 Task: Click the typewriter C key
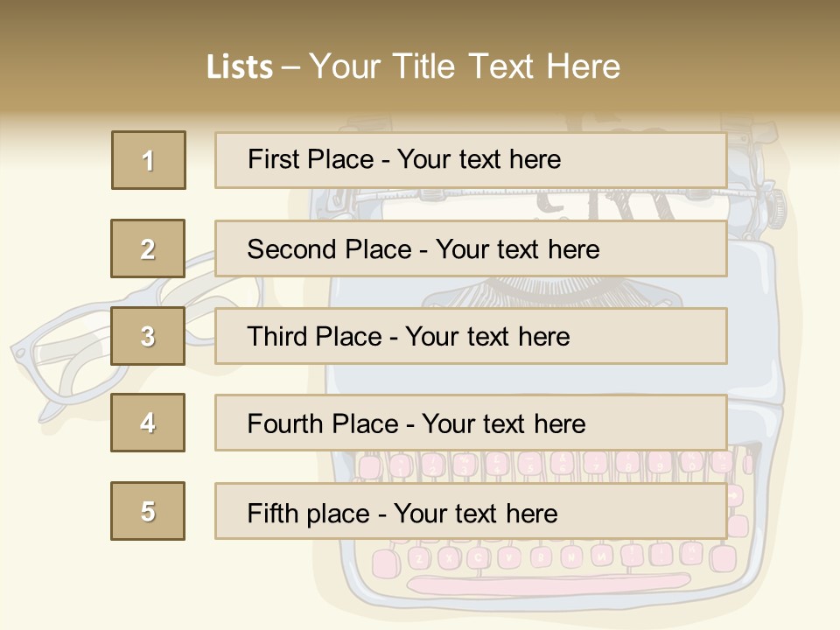click(478, 557)
